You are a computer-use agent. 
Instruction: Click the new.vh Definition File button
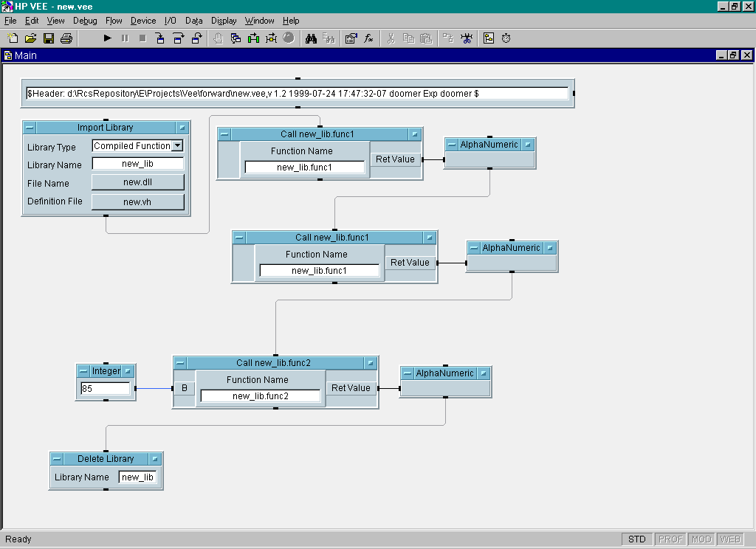pos(137,201)
